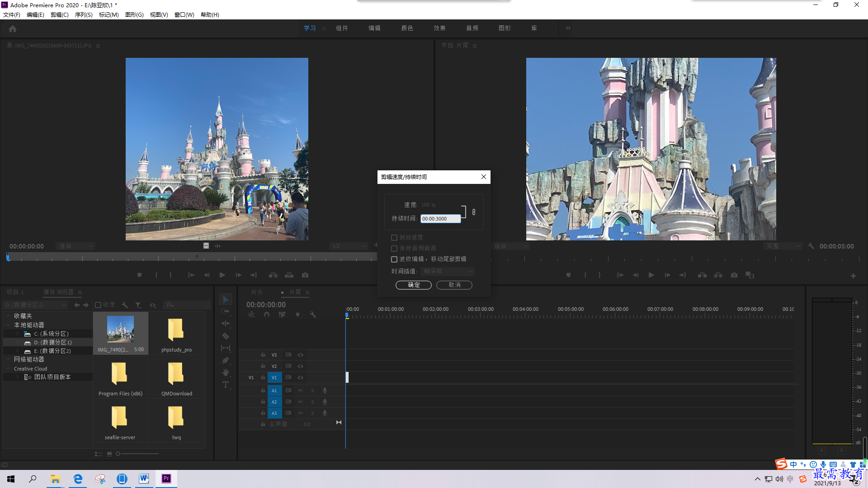The width and height of the screenshot is (868, 488).
Task: Open timeline display settings wrench
Action: pyautogui.click(x=313, y=314)
